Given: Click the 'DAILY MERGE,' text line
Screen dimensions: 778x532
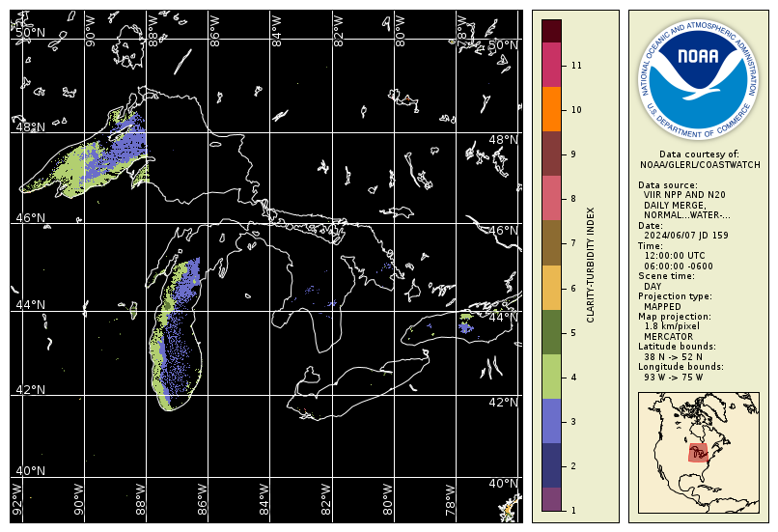Looking at the screenshot, I should [675, 206].
